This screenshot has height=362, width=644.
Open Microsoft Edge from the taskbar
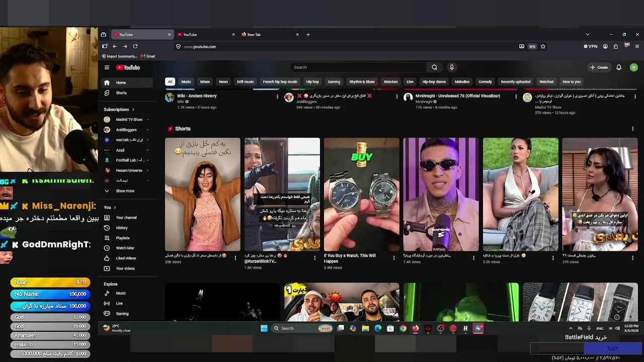click(378, 328)
